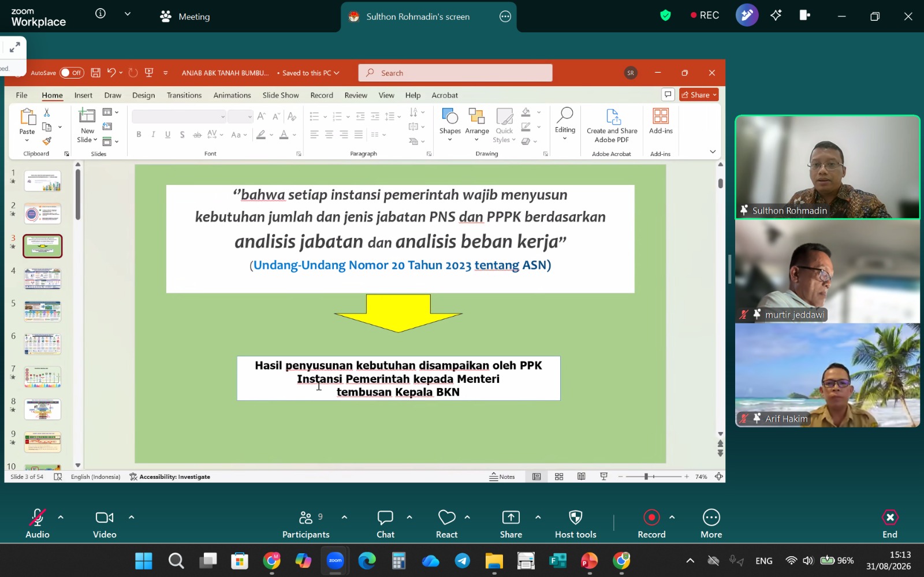Switch to Slide Sorter view icon
The image size is (924, 577).
pyautogui.click(x=559, y=477)
